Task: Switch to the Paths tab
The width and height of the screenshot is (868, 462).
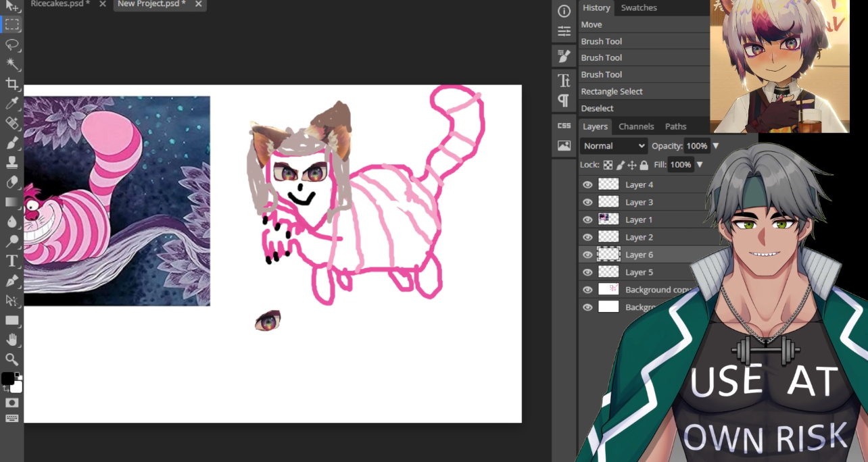Action: tap(675, 126)
